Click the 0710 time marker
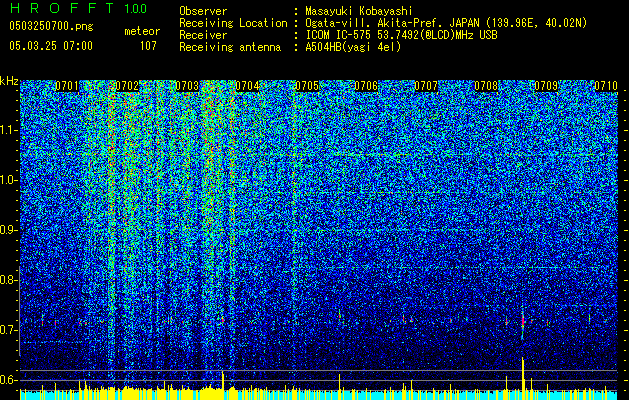This screenshot has height=400, width=629. 606,86
